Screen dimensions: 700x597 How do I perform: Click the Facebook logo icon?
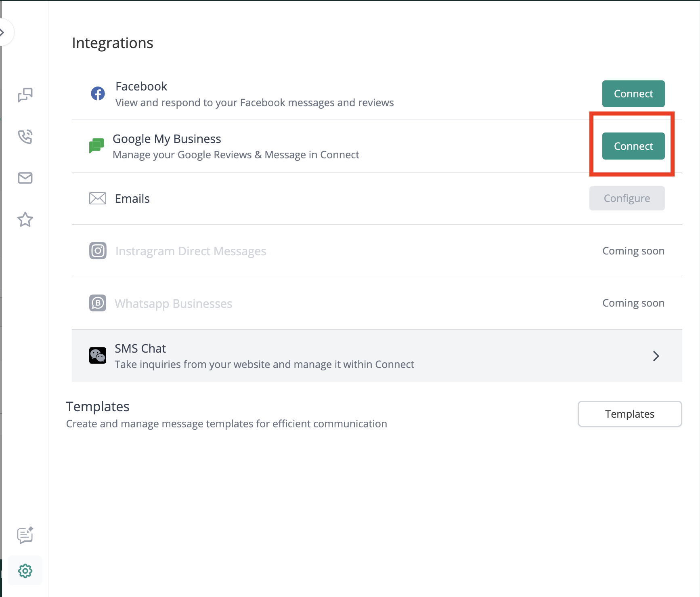tap(98, 94)
